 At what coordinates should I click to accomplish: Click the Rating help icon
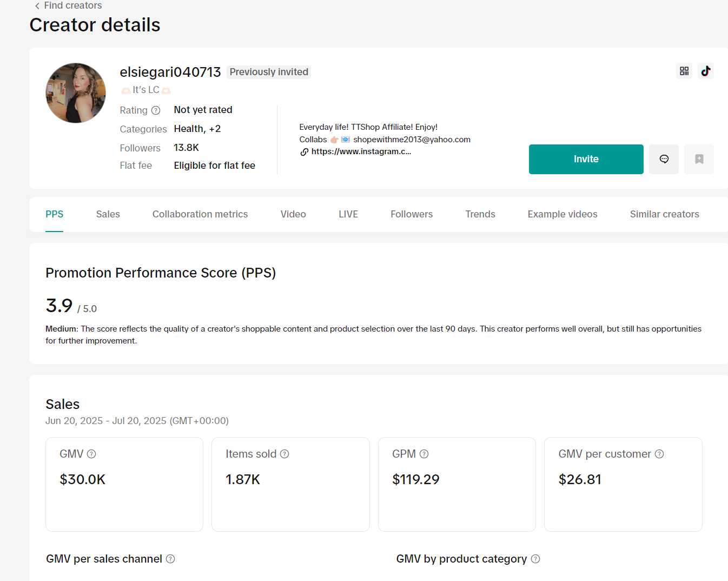pyautogui.click(x=156, y=110)
